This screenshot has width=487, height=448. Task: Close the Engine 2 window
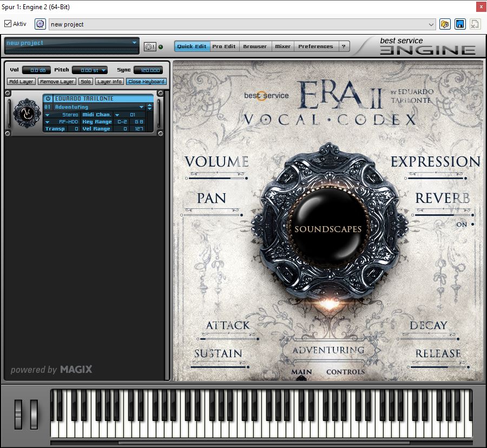click(481, 7)
